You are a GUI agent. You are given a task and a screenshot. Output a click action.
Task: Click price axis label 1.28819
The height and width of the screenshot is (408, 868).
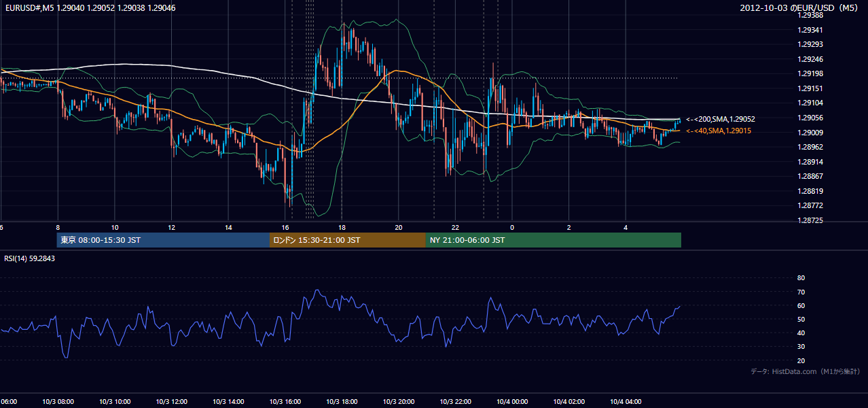point(812,191)
